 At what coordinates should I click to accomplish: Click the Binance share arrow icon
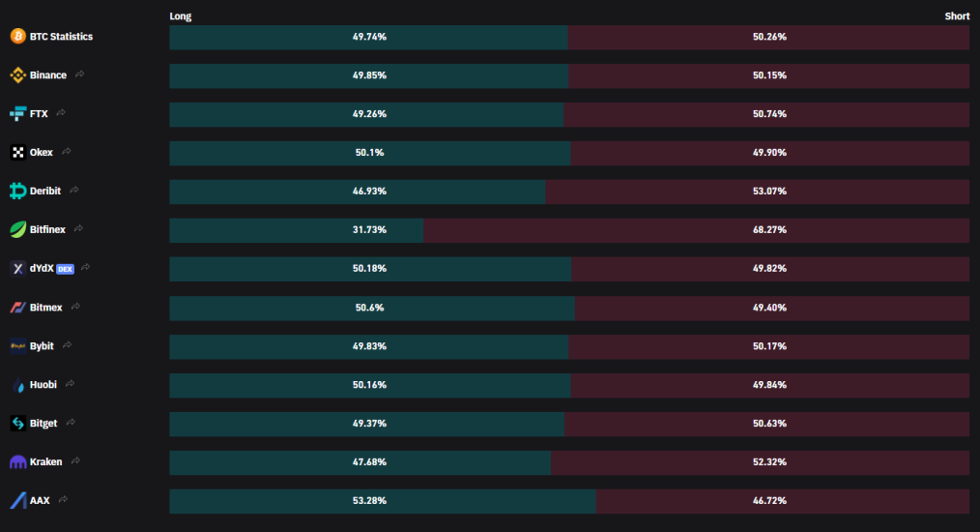point(79,74)
